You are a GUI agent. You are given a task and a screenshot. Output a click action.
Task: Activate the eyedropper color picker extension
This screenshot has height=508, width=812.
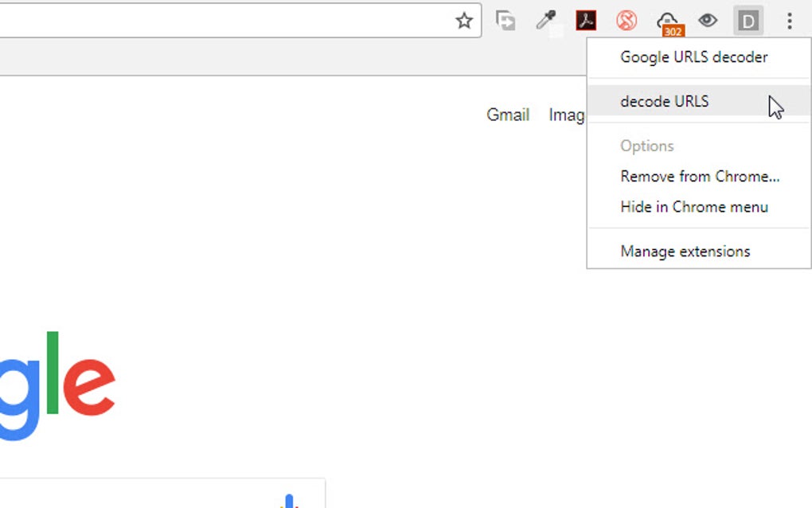[x=545, y=21]
